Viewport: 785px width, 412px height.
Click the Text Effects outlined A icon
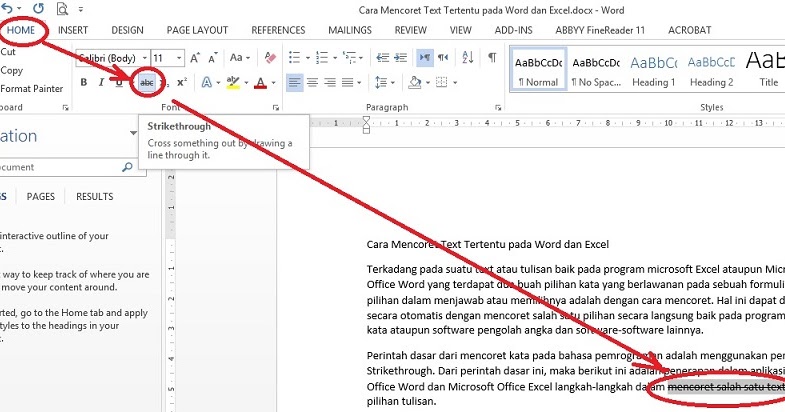point(206,82)
